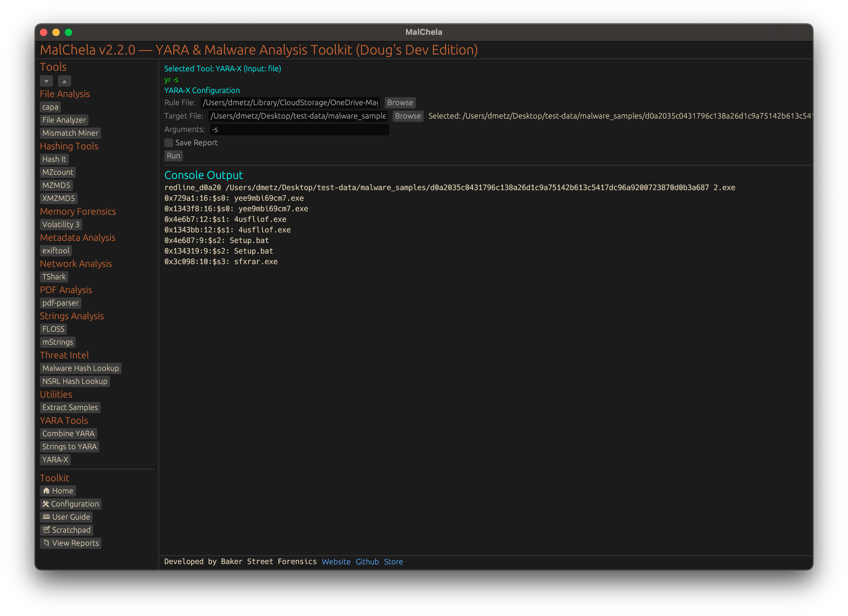Click the Threat Intel heading

tap(64, 356)
